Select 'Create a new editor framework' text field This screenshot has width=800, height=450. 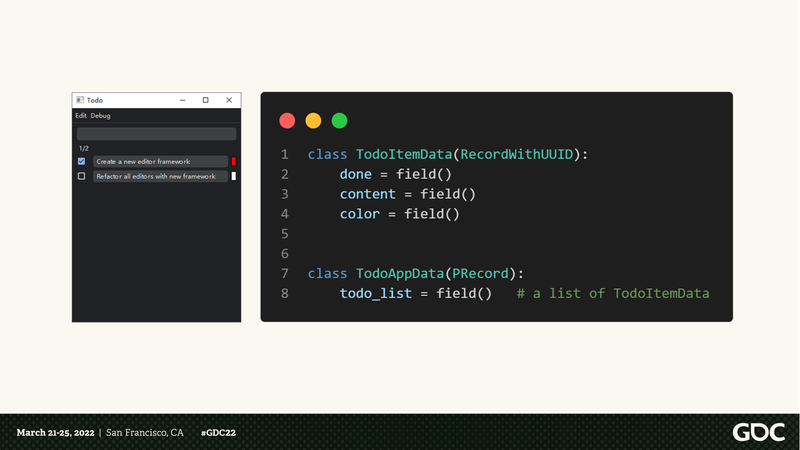(160, 161)
